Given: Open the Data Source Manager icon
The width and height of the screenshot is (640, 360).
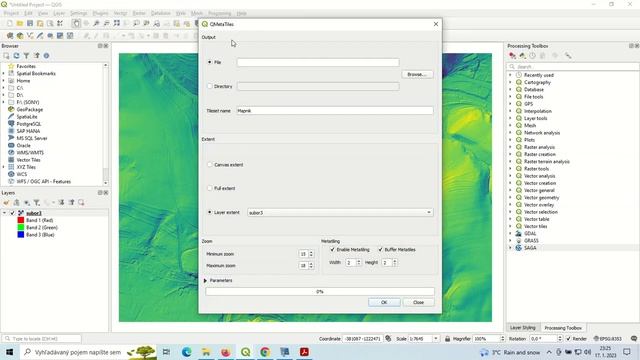Looking at the screenshot, I should pos(10,36).
